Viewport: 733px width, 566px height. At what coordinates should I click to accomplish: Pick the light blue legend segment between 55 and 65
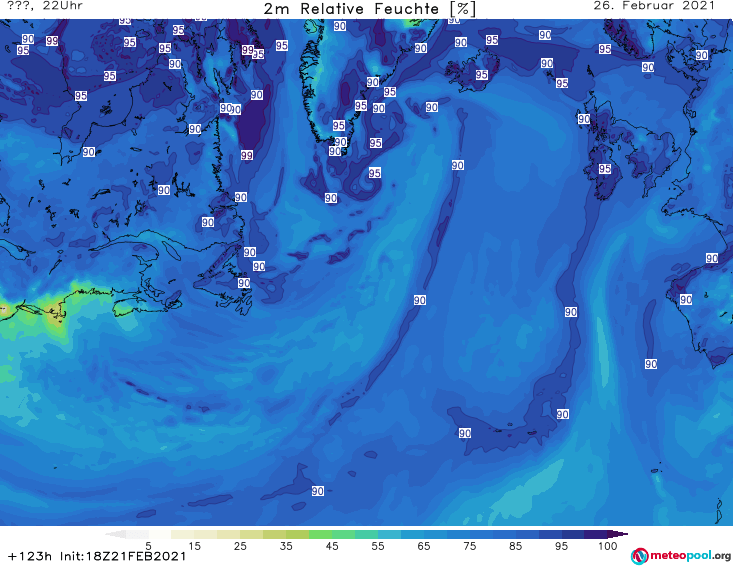tap(389, 534)
